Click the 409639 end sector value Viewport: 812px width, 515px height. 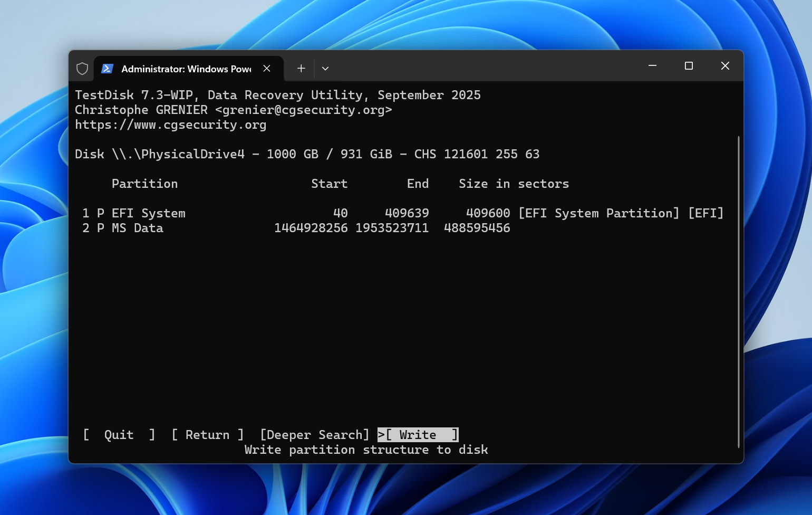tap(407, 213)
